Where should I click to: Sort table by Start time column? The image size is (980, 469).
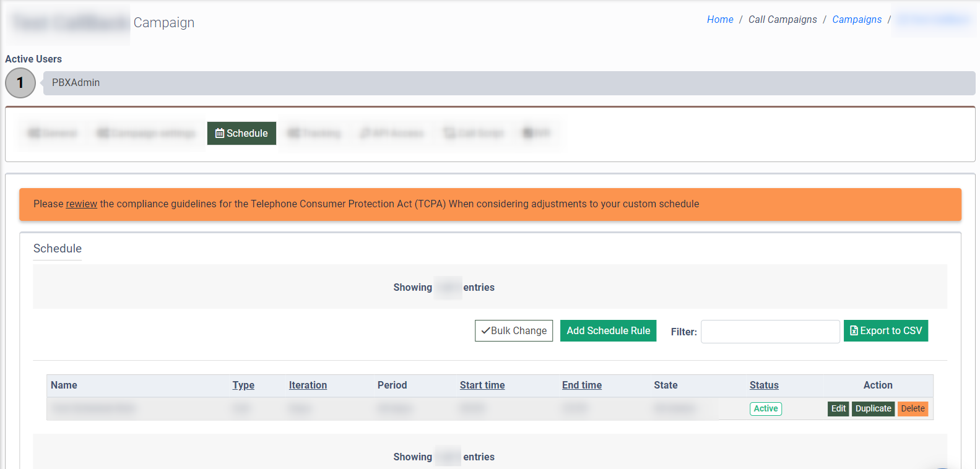(x=482, y=385)
